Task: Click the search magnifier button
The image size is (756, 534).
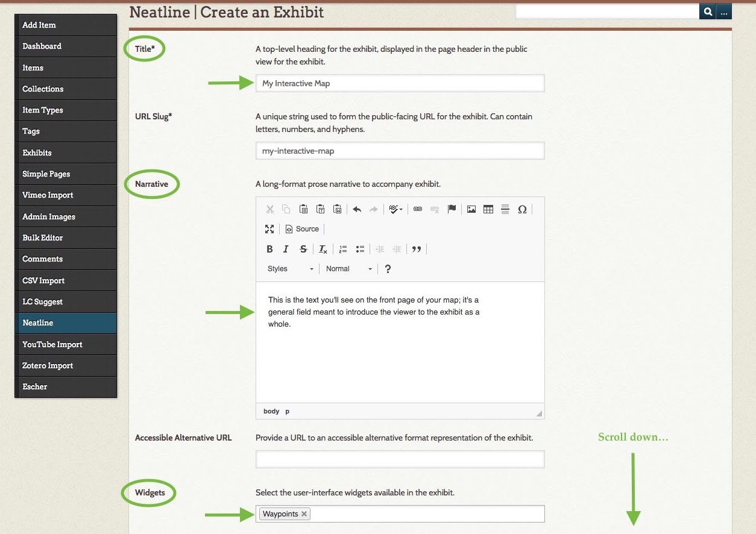Action: [707, 11]
